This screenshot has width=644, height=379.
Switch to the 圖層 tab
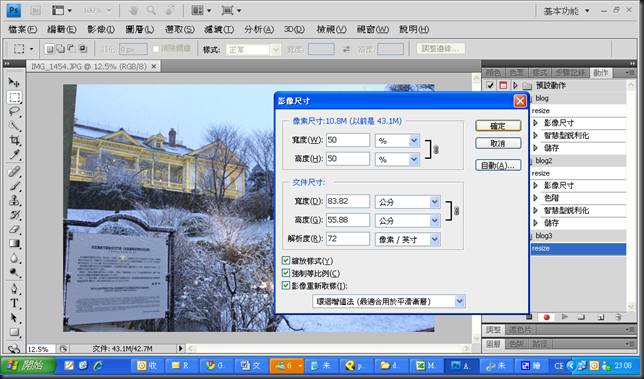click(493, 344)
